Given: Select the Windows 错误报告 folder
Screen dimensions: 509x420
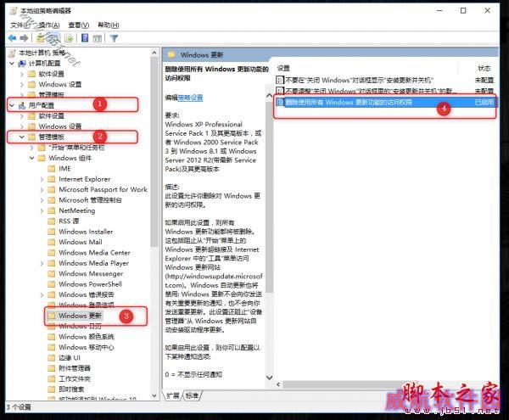Looking at the screenshot, I should pos(87,294).
